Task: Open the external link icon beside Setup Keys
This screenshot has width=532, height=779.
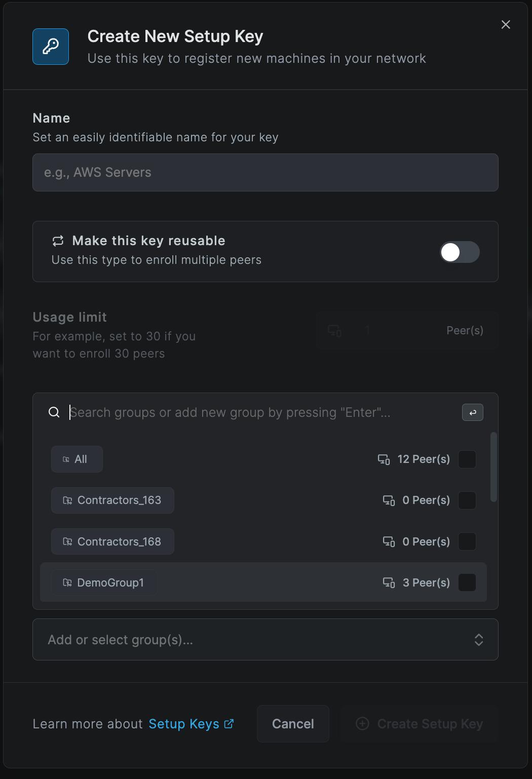Action: coord(229,724)
